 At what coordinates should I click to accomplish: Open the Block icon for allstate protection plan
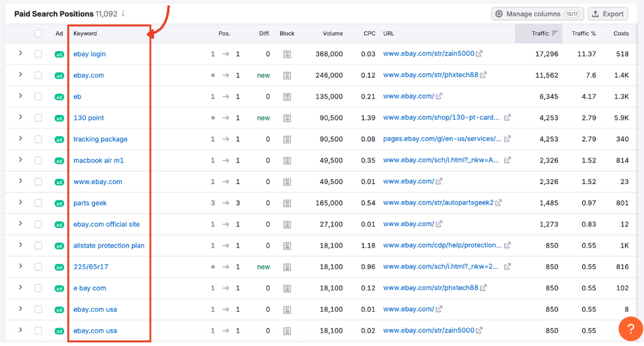pyautogui.click(x=287, y=246)
